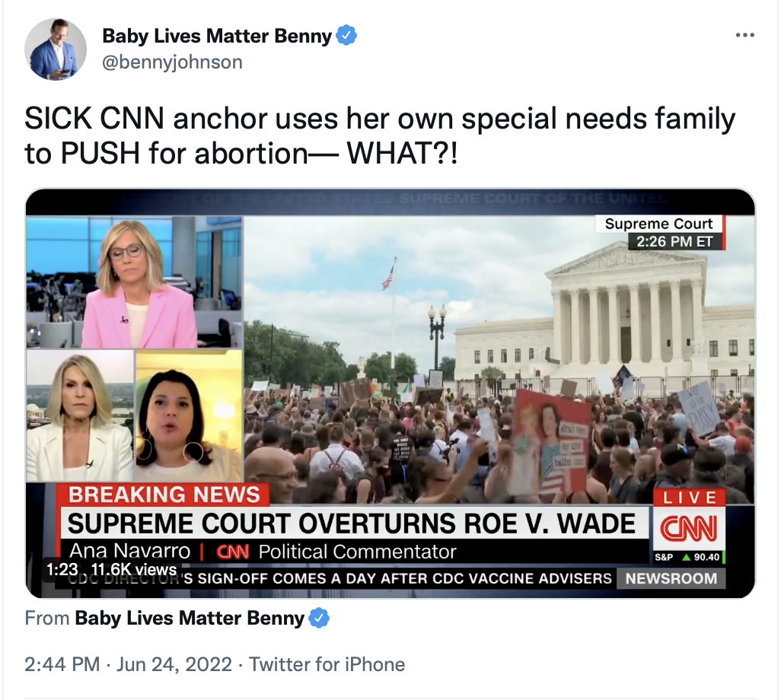Viewport: 781px width, 700px height.
Task: Click the 11.6K views counter
Action: tap(135, 569)
